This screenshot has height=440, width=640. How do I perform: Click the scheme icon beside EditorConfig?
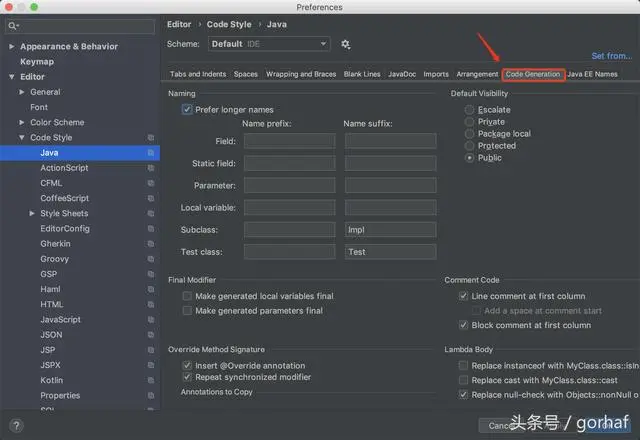click(151, 229)
